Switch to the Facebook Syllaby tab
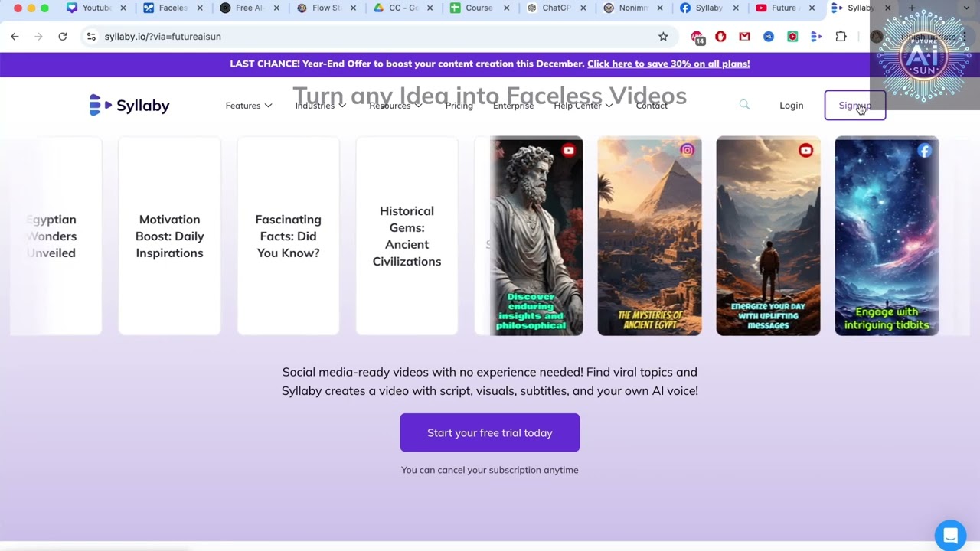The height and width of the screenshot is (551, 980). pyautogui.click(x=708, y=8)
